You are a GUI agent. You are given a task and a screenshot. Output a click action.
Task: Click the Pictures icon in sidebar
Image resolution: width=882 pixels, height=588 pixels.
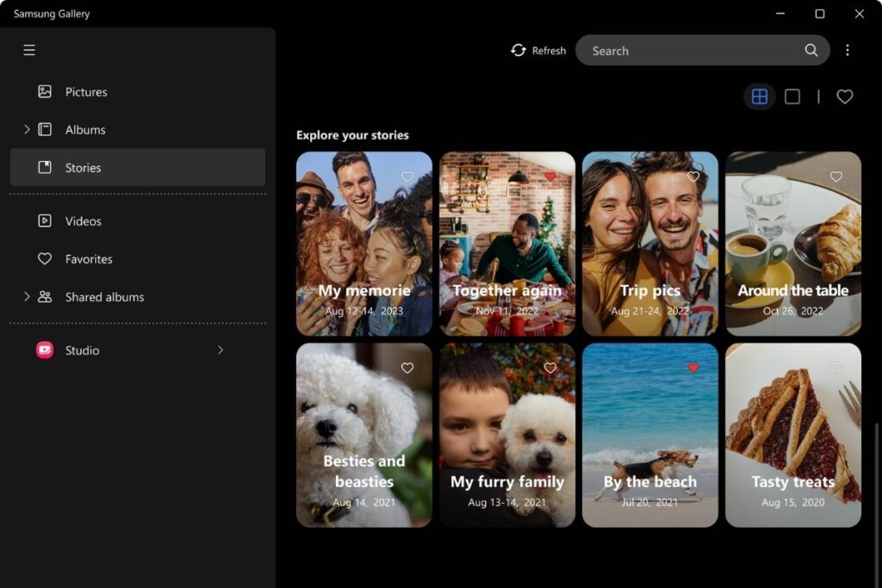[x=45, y=91]
